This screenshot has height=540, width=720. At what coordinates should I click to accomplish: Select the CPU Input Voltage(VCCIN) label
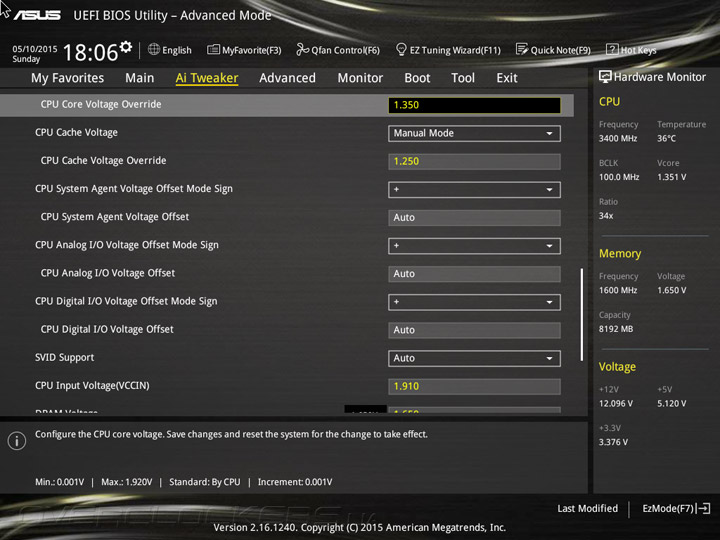click(92, 385)
